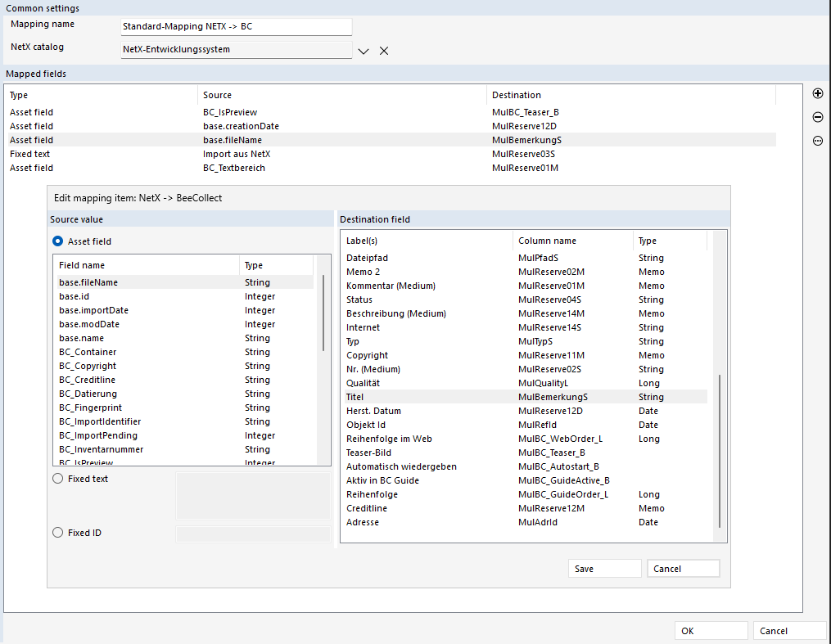Sort by the Column name header
Image resolution: width=831 pixels, height=644 pixels.
[x=547, y=241]
